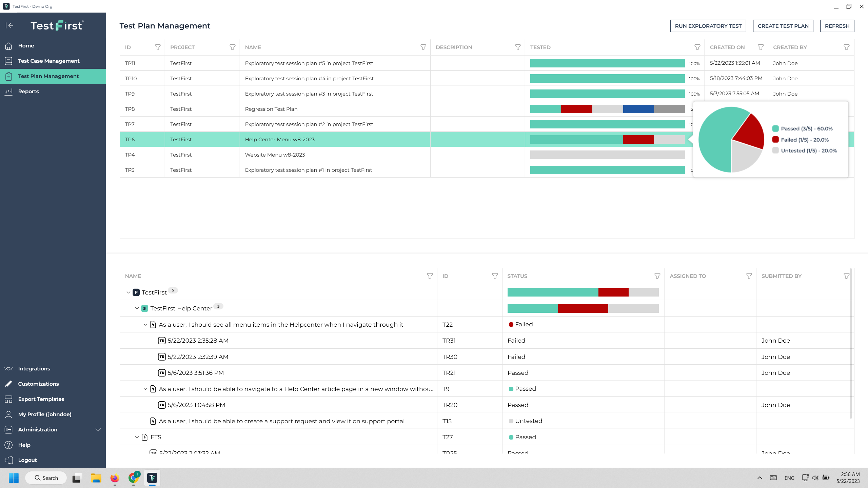Image resolution: width=868 pixels, height=488 pixels.
Task: Click the REFRESH button
Action: 837,26
